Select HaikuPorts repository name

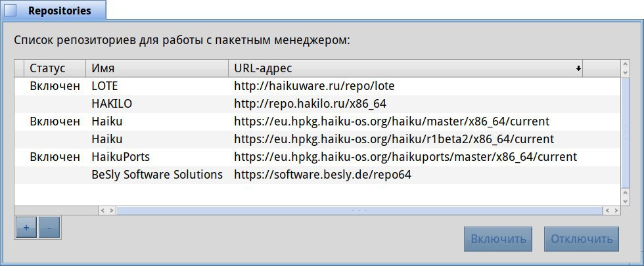pyautogui.click(x=121, y=157)
